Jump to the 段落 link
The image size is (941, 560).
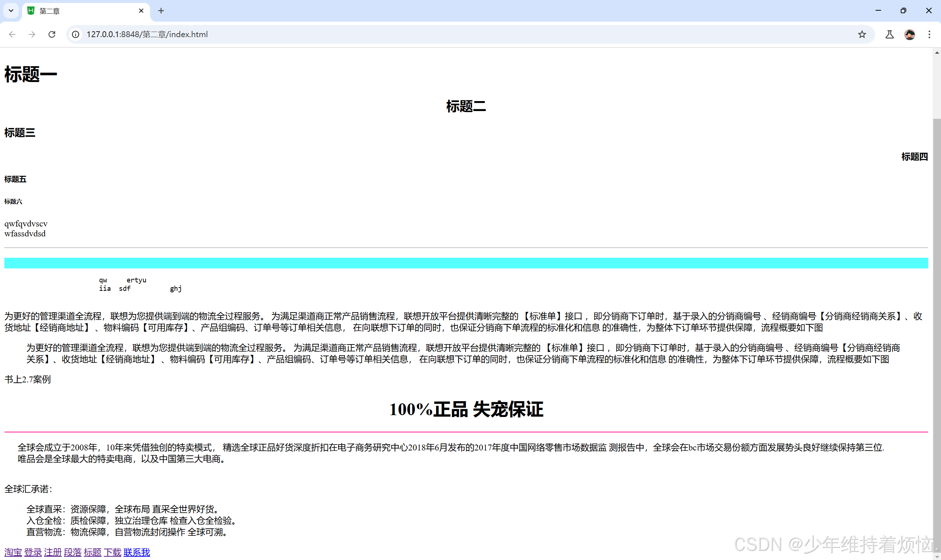tap(73, 552)
